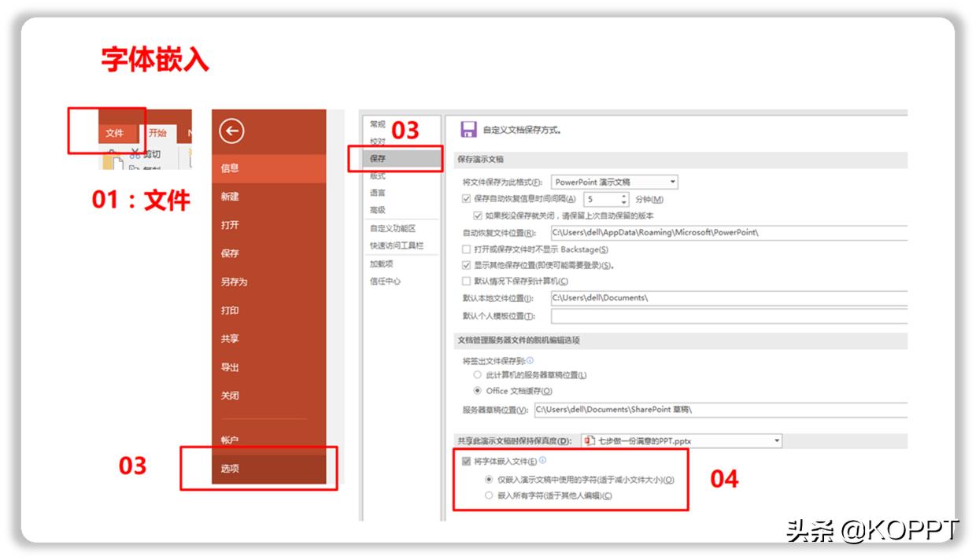The width and height of the screenshot is (976, 560).
Task: Open the PowerPoint 演示文稿 format dropdown
Action: point(674,182)
